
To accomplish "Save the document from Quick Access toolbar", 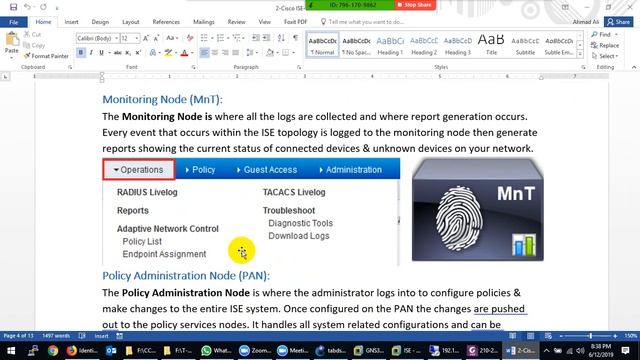I will [x=13, y=7].
